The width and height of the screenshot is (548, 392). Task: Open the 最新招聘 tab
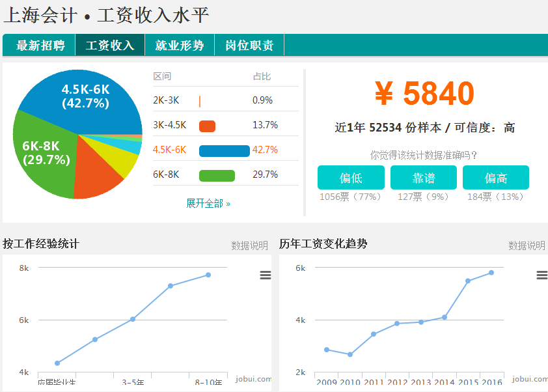point(39,45)
